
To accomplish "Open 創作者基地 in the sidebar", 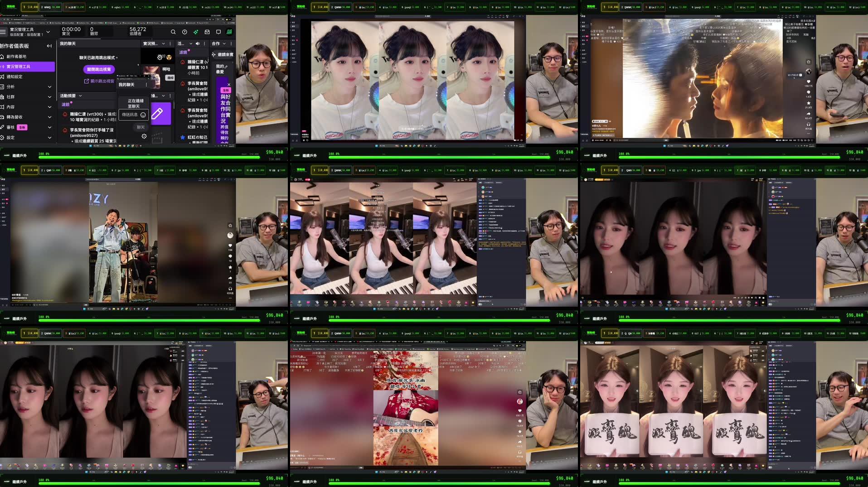I will click(x=27, y=57).
